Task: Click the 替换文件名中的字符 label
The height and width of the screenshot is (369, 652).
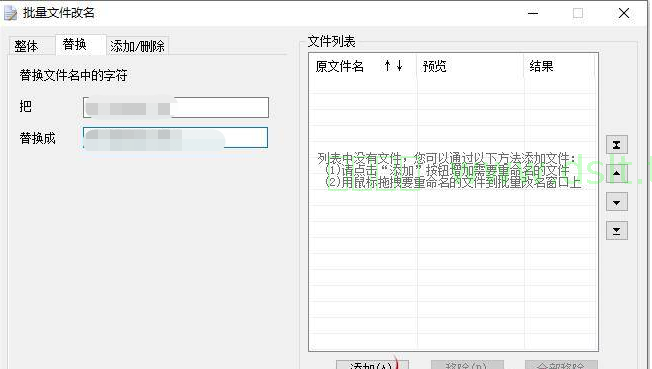Action: 73,75
